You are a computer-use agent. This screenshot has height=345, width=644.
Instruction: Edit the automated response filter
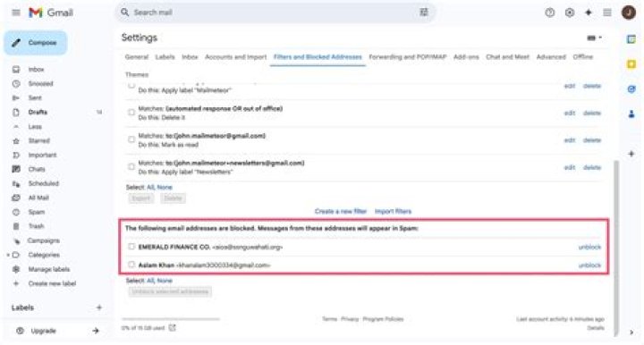pos(569,113)
